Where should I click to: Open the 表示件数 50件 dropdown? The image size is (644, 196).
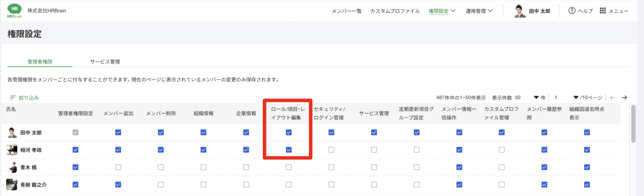536,98
